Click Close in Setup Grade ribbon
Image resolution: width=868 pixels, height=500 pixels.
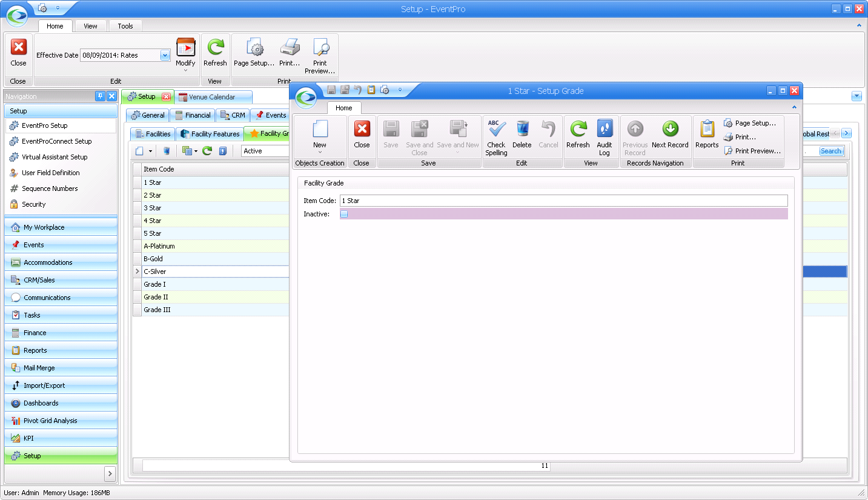coord(362,134)
